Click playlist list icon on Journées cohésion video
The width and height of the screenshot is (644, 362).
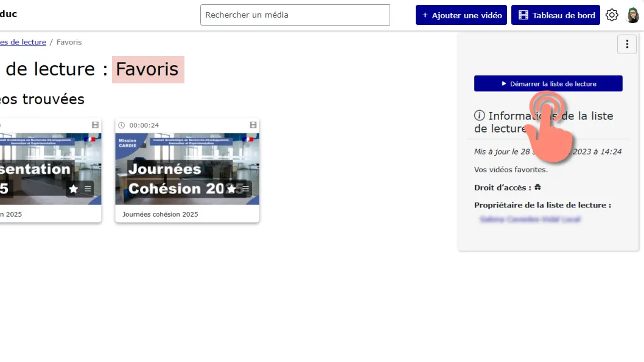coord(245,189)
